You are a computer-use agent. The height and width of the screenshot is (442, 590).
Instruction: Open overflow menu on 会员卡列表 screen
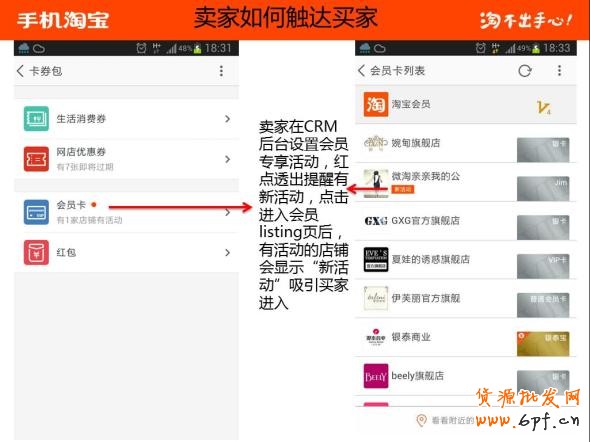point(560,70)
